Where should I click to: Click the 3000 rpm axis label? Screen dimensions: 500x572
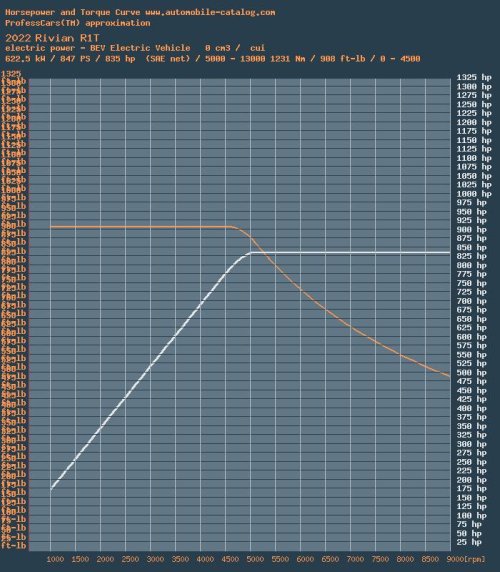(155, 559)
